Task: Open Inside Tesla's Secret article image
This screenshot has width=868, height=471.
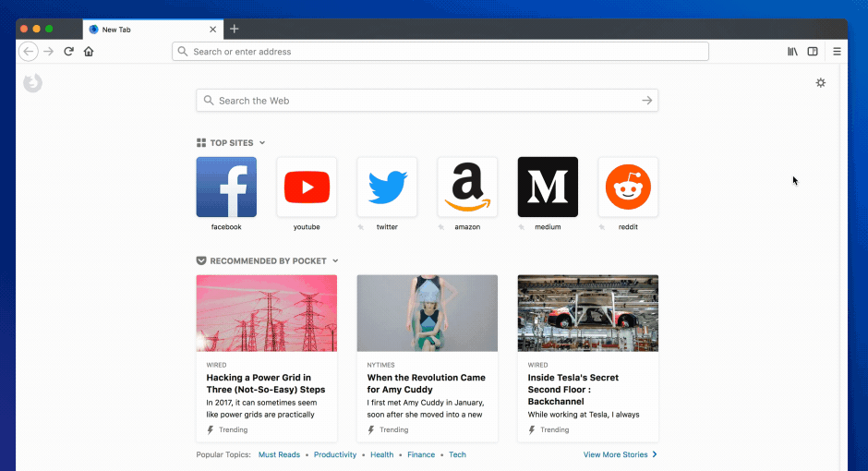Action: click(588, 313)
